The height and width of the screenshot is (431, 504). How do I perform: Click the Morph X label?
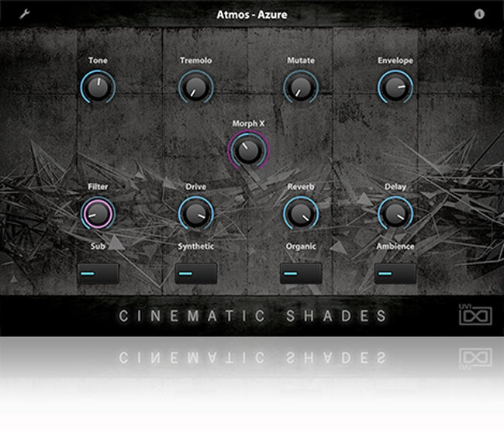coord(248,124)
